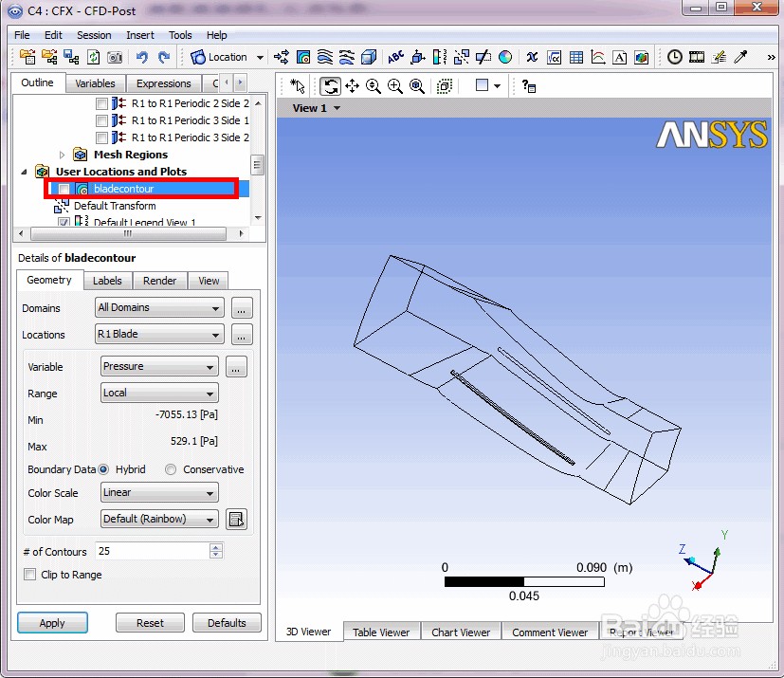Activate the probe tool

point(740,57)
